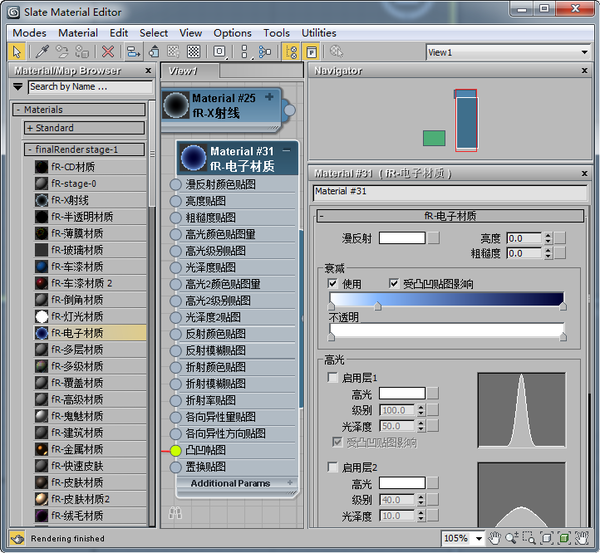Click the Lay Out Children icon
The width and height of the screenshot is (600, 553).
pyautogui.click(x=265, y=51)
